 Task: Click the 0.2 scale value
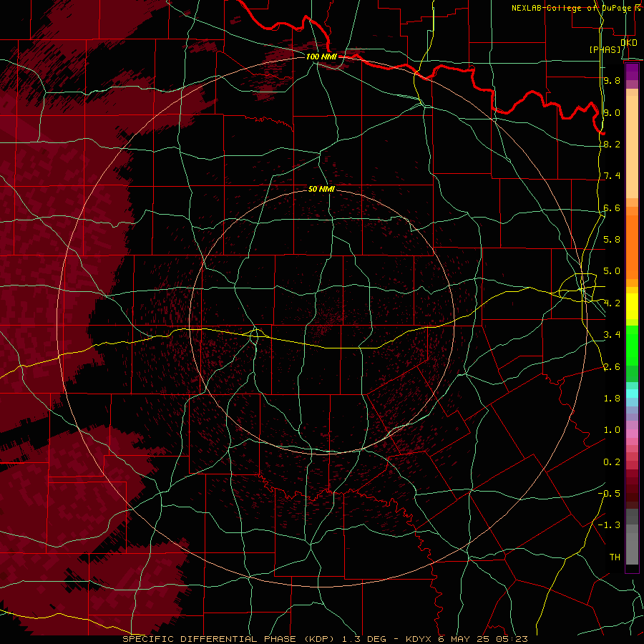[x=612, y=462]
